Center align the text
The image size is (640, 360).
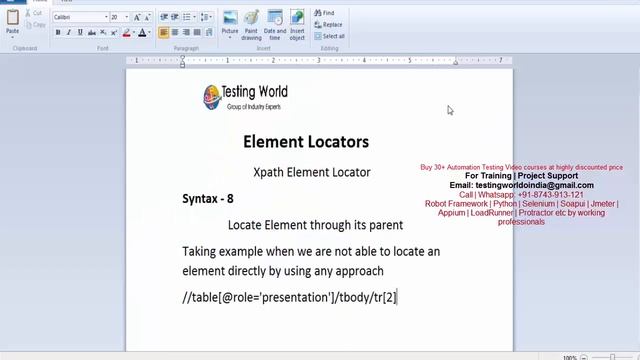[x=175, y=33]
